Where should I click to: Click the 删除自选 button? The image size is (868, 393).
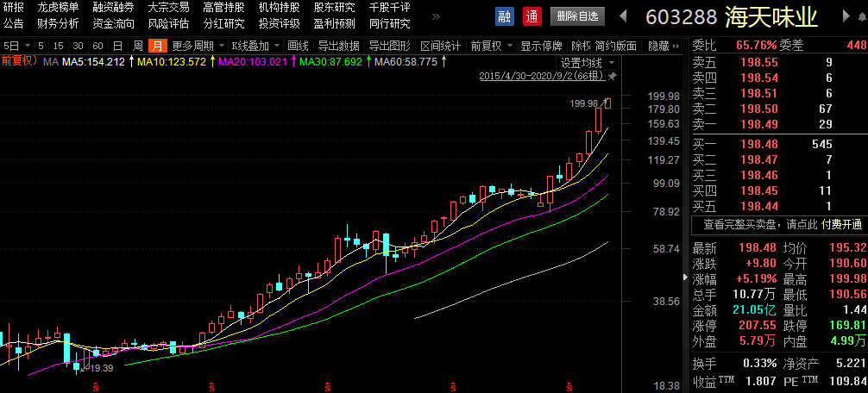coord(576,16)
